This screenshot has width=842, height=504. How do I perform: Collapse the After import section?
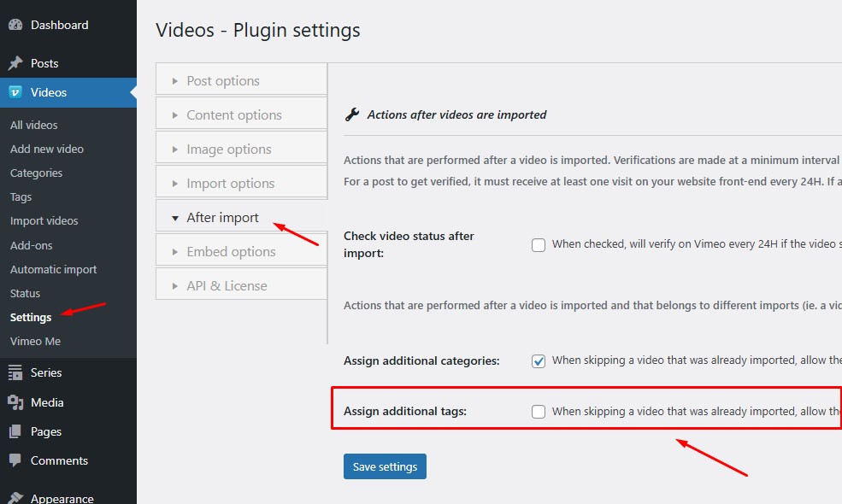click(222, 218)
